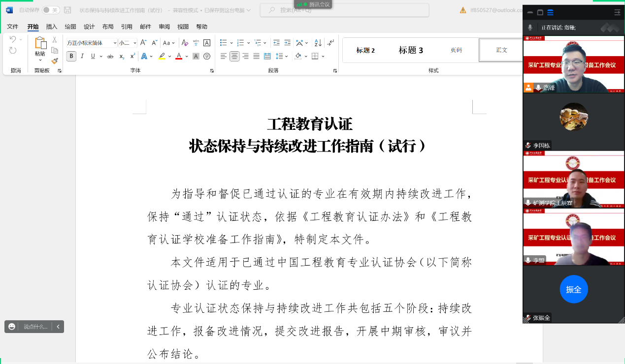
Task: Click the Cut scissors icon
Action: point(55,40)
